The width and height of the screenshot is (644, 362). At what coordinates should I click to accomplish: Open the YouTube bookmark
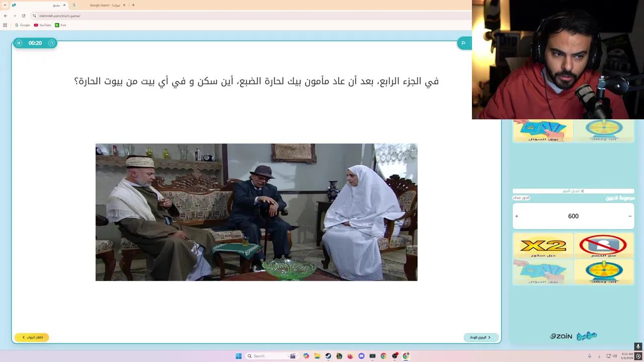[x=43, y=25]
